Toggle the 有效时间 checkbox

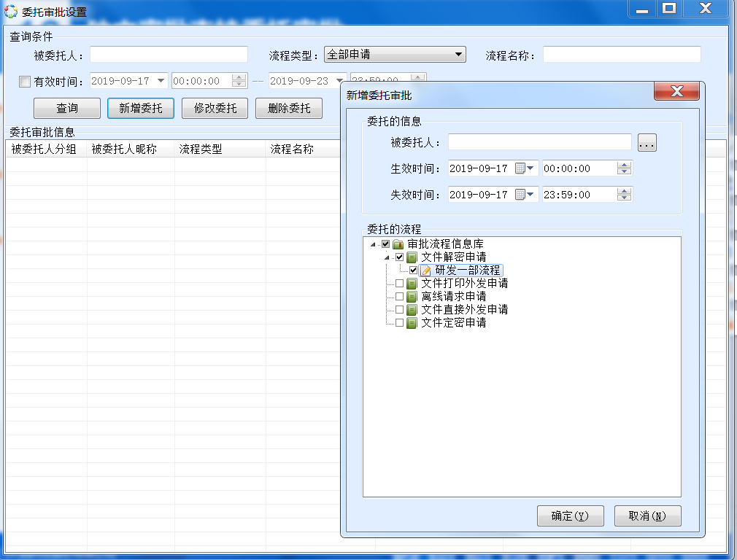[24, 82]
